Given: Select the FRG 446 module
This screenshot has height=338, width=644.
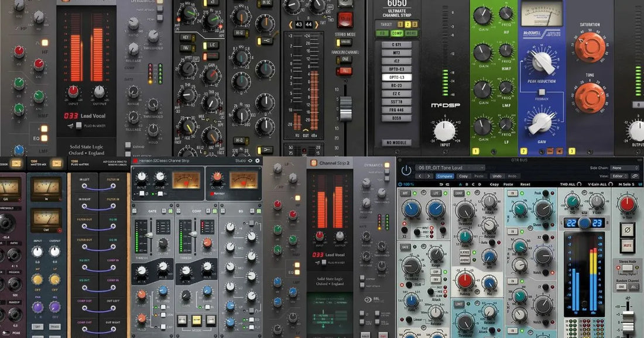Looking at the screenshot, I should point(396,110).
